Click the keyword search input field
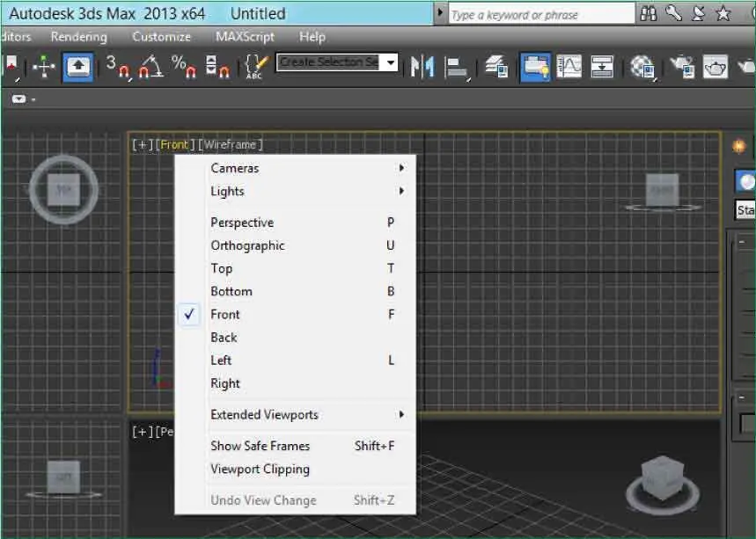This screenshot has width=756, height=539. pyautogui.click(x=541, y=14)
